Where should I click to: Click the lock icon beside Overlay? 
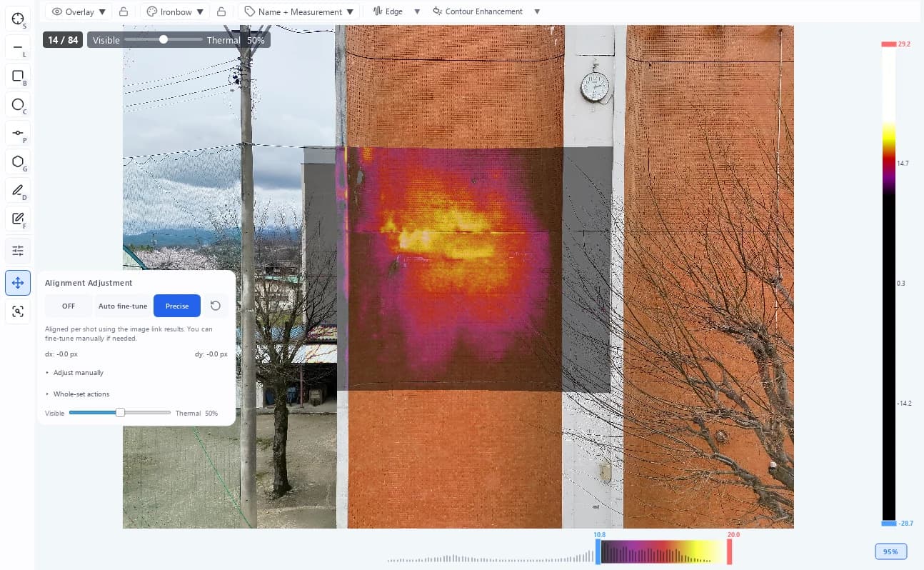[124, 11]
